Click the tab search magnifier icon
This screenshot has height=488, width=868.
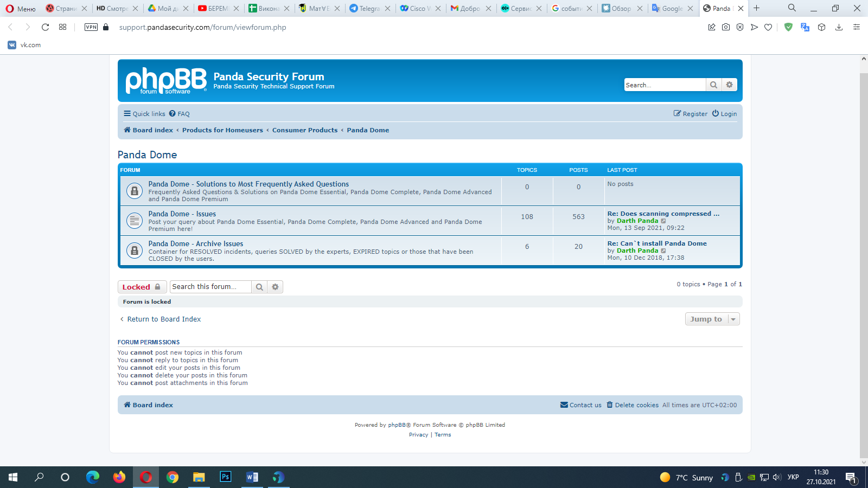pyautogui.click(x=792, y=8)
